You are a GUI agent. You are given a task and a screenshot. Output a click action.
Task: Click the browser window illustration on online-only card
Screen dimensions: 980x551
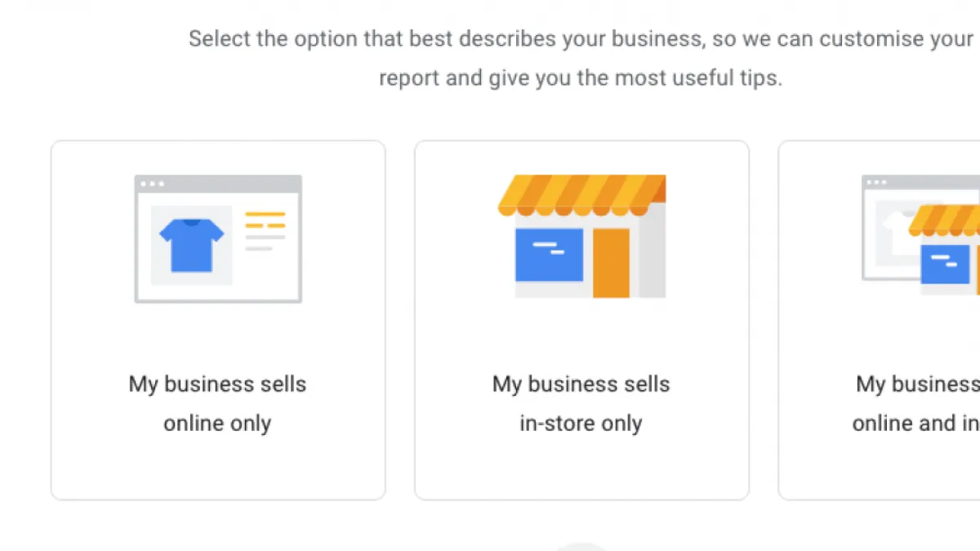(218, 239)
